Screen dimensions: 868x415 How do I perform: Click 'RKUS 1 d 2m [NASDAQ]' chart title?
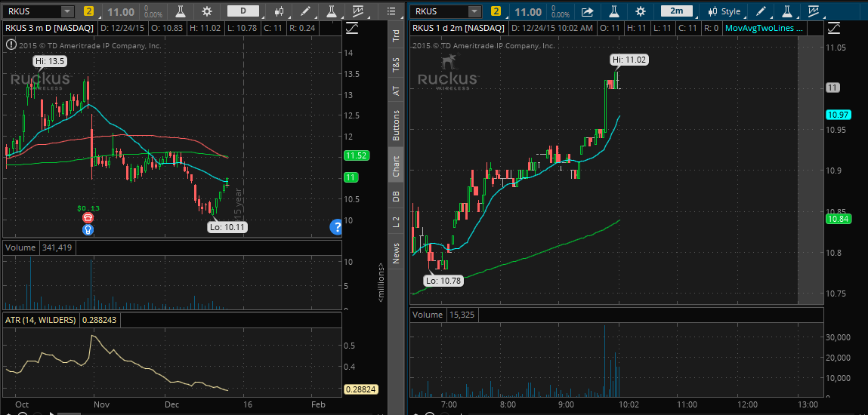(x=459, y=28)
